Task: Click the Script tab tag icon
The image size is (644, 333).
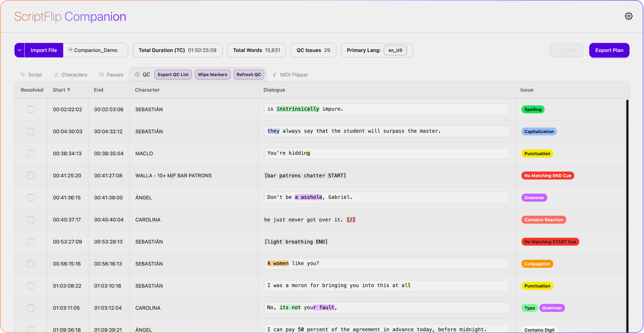Action: tap(23, 75)
